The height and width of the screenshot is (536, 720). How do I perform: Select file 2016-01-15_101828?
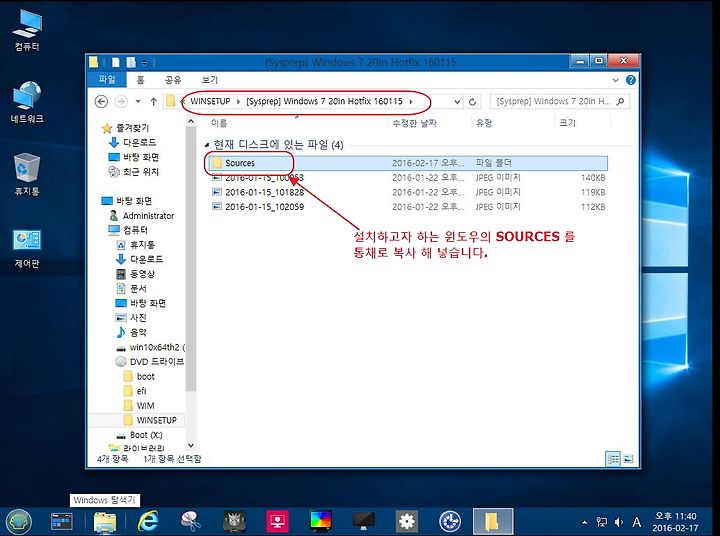point(408,192)
